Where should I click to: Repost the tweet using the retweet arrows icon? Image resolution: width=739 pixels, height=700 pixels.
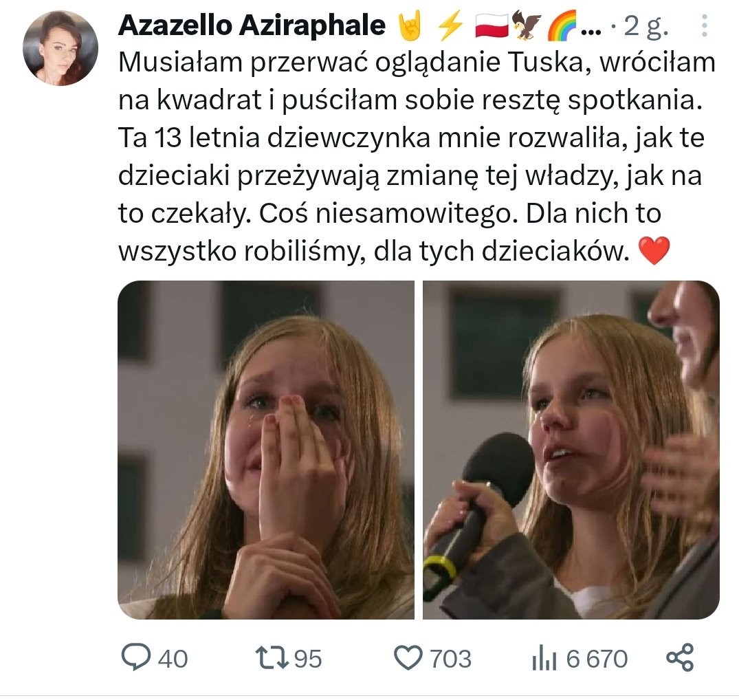point(272,657)
